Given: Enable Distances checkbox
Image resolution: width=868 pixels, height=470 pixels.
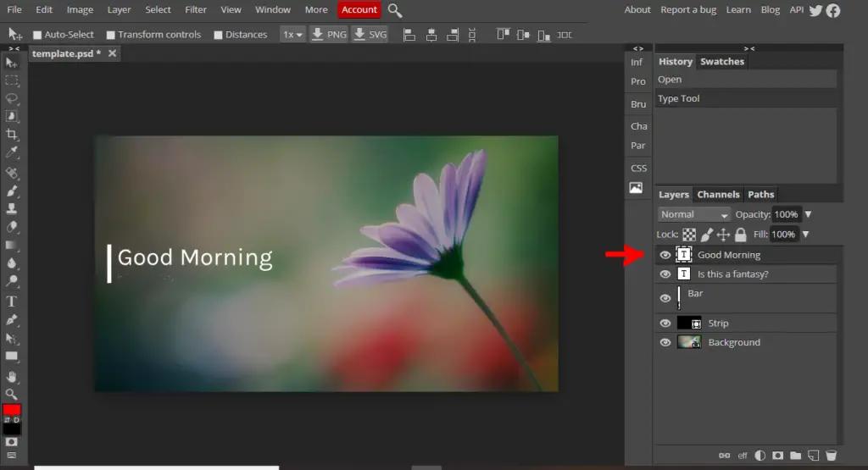Looking at the screenshot, I should (x=218, y=35).
